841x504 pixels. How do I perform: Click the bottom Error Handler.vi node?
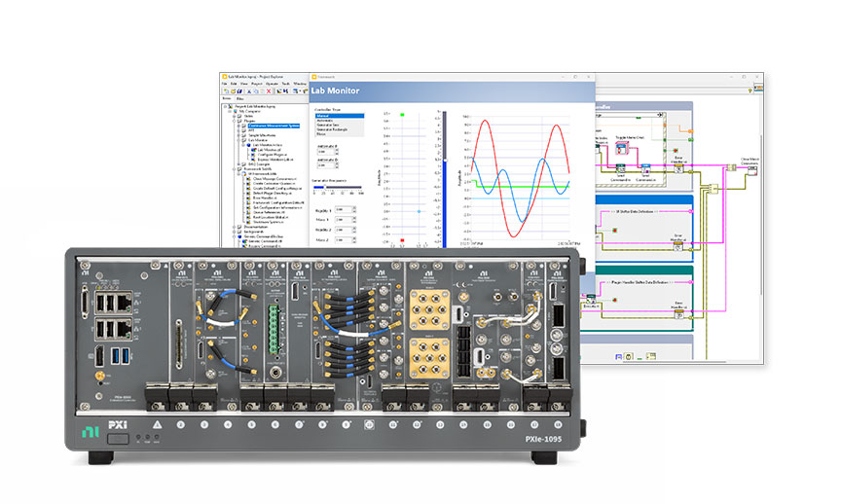click(678, 314)
